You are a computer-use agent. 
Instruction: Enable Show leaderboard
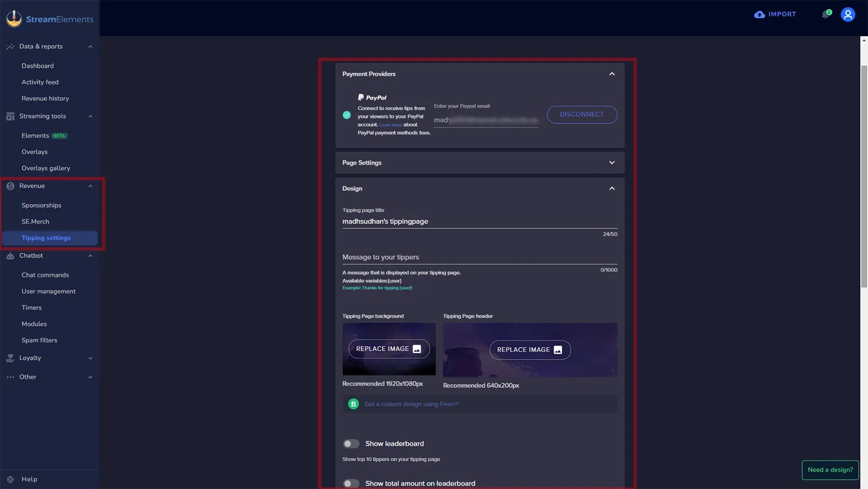[x=351, y=443]
